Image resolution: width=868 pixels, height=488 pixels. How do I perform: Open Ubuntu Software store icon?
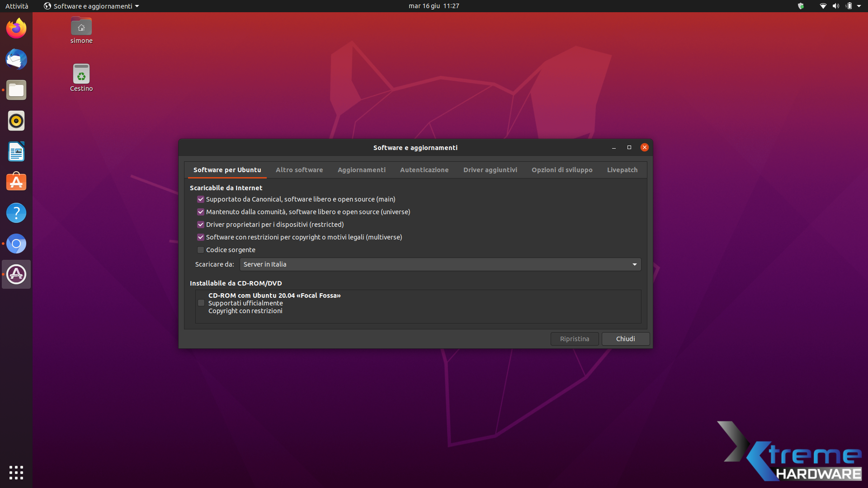pyautogui.click(x=16, y=182)
